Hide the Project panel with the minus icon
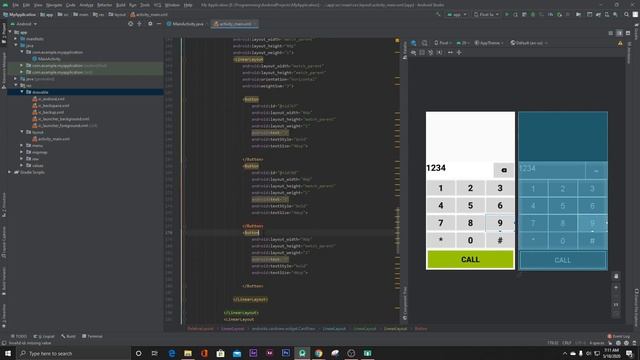 point(159,24)
